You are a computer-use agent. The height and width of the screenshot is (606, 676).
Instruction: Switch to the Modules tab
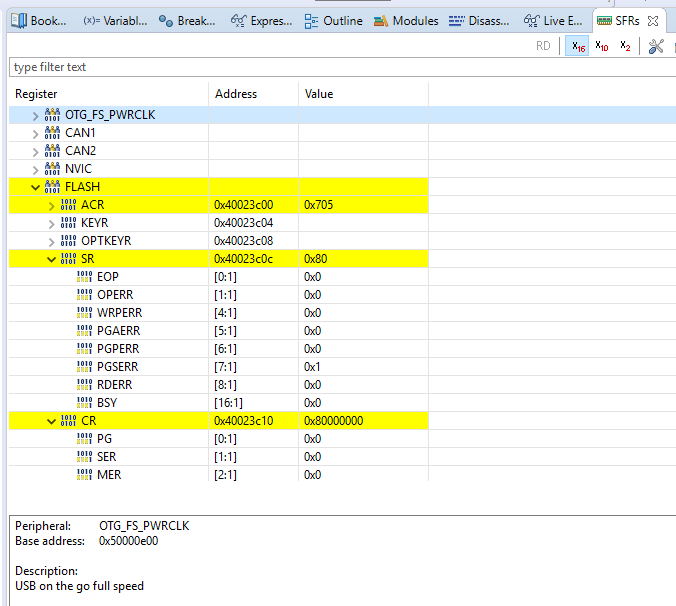point(406,21)
